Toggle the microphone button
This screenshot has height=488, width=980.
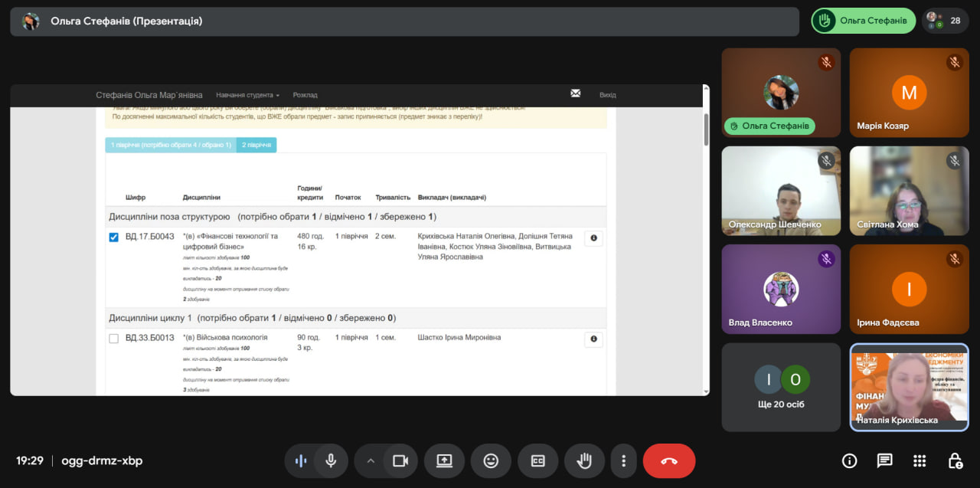click(331, 461)
